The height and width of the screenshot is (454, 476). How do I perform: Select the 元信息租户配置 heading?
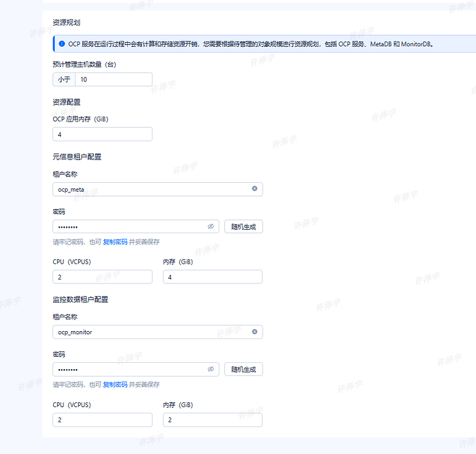[77, 157]
